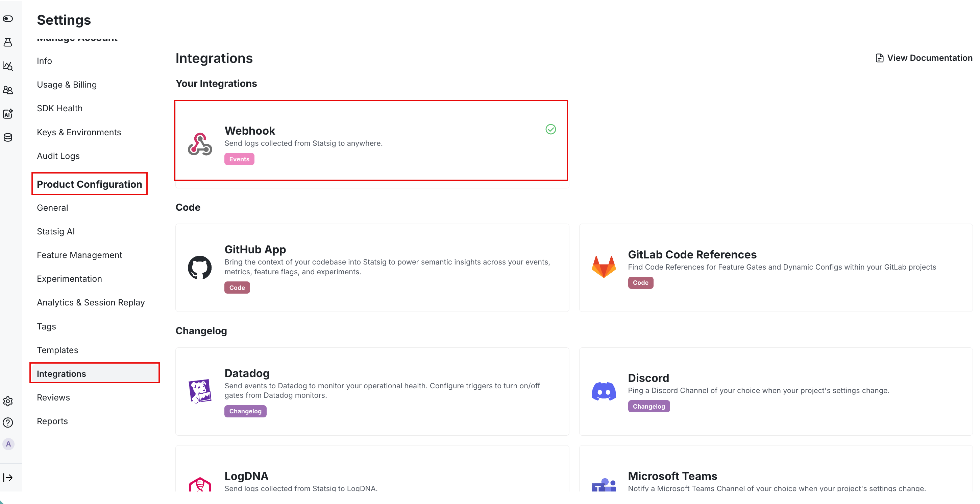Viewport: 980px width, 504px height.
Task: Click the Product Configuration section heading
Action: tap(90, 184)
